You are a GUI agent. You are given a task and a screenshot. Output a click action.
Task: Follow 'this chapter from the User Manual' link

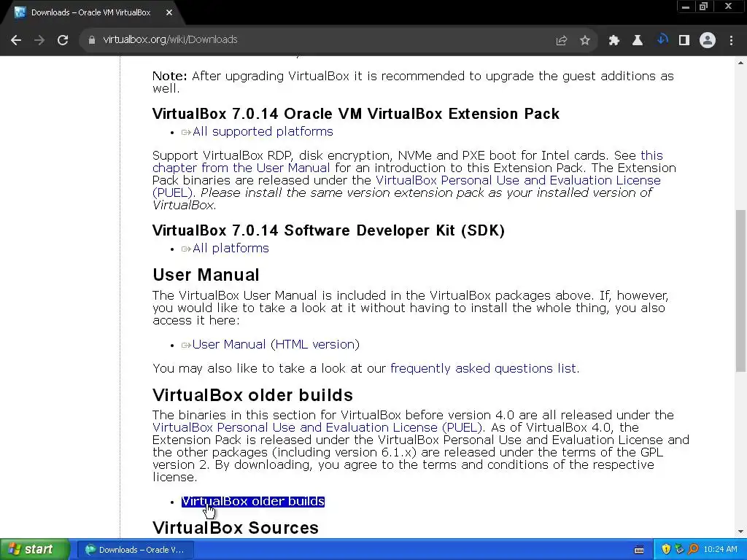click(407, 162)
